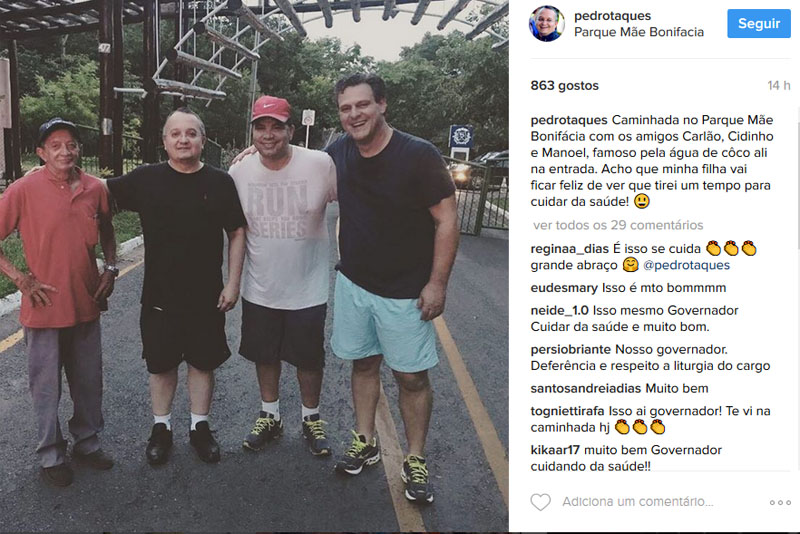800x534 pixels.
Task: Open pedrotaques profile avatar picture
Action: [x=546, y=23]
